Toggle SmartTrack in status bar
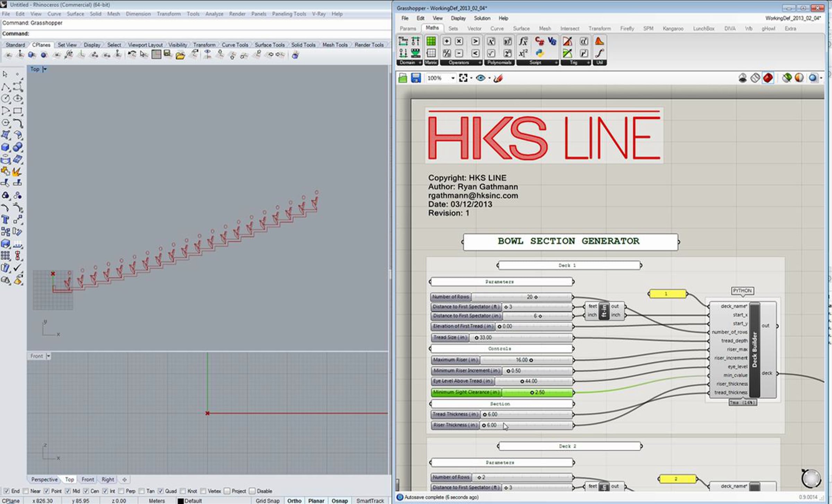Viewport: 832px width, 504px height. [370, 501]
